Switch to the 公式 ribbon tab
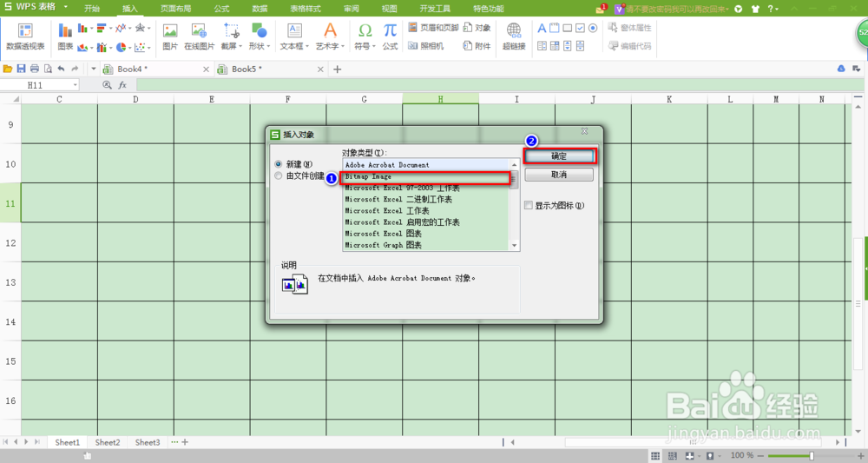 221,9
